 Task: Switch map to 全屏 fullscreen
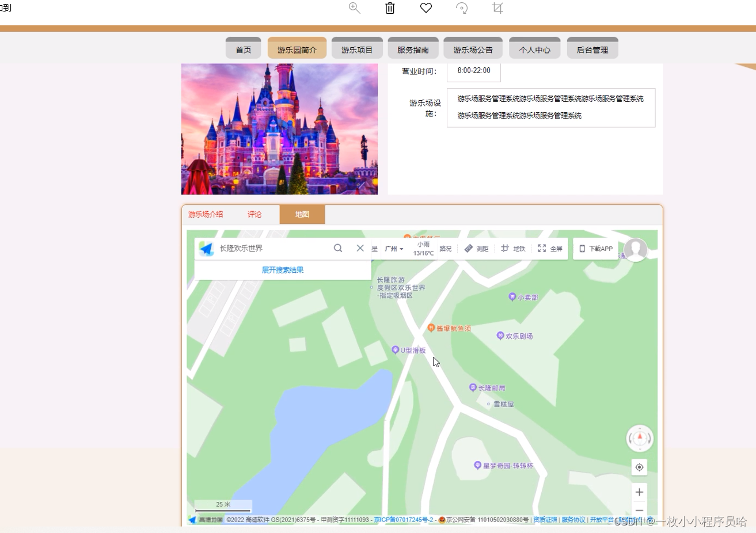coord(550,249)
